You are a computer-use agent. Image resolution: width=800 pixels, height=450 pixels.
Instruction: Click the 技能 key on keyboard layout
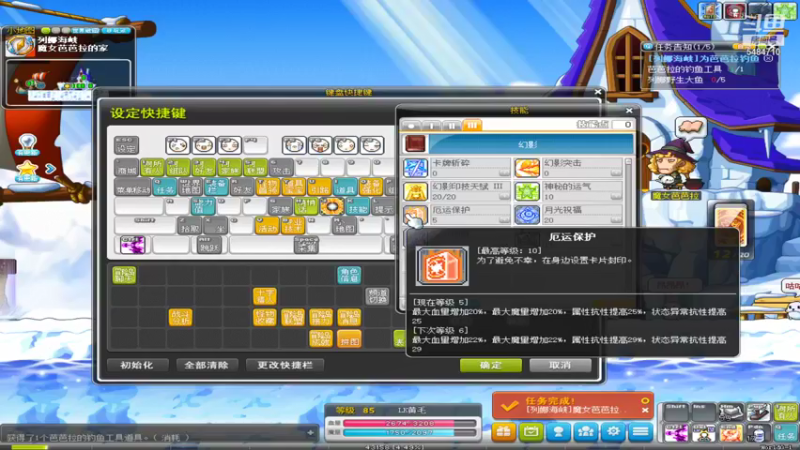pyautogui.click(x=357, y=206)
